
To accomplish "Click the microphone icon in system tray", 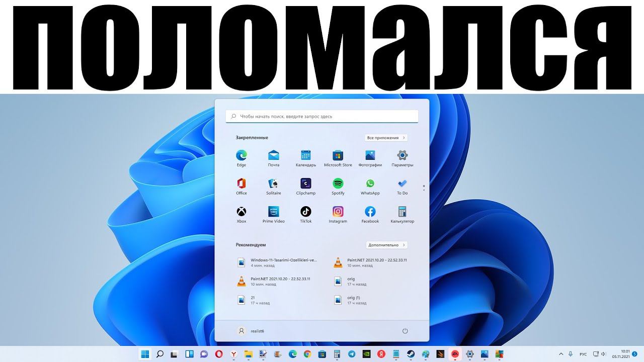I will [x=571, y=354].
